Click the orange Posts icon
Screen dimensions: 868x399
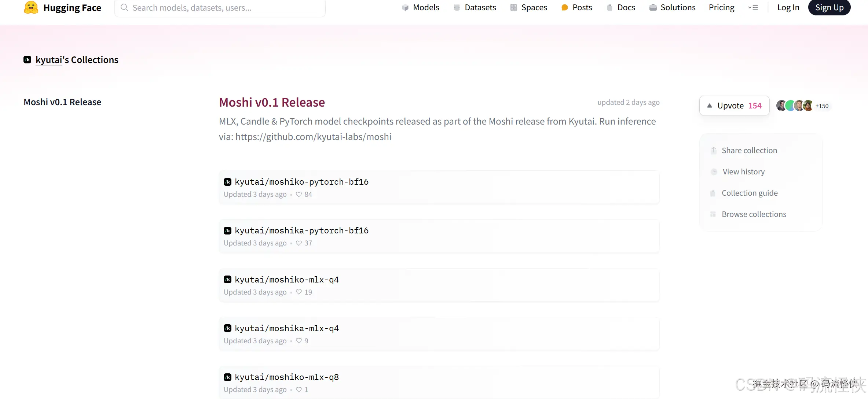[565, 8]
